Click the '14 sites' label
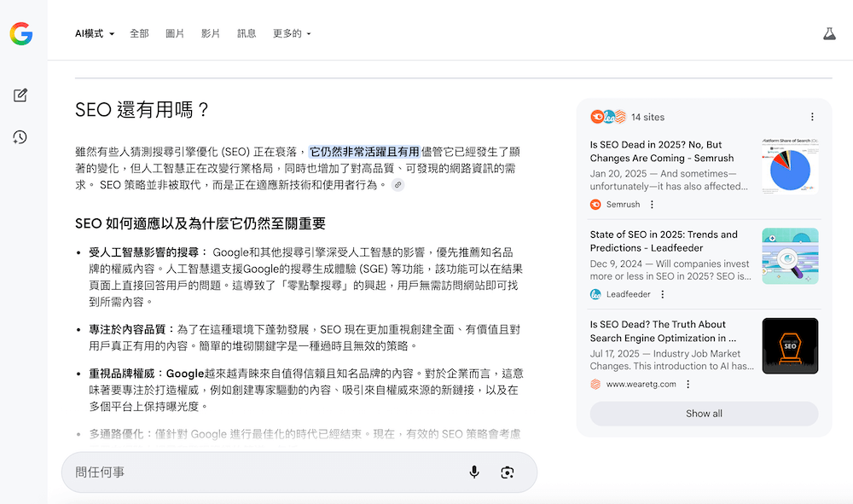Viewport: 853px width, 504px height. tap(647, 117)
